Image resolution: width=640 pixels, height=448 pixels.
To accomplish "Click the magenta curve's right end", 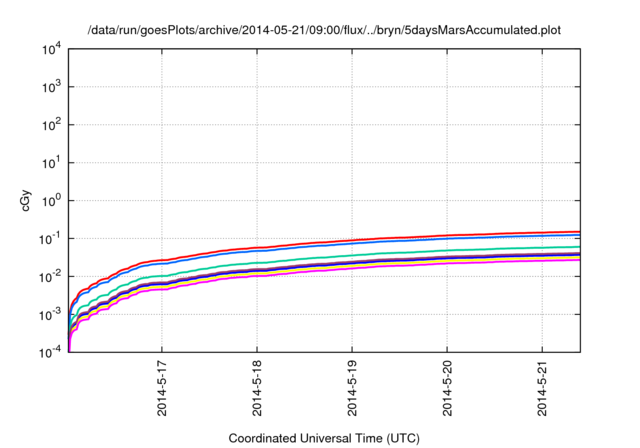I will tap(579, 259).
